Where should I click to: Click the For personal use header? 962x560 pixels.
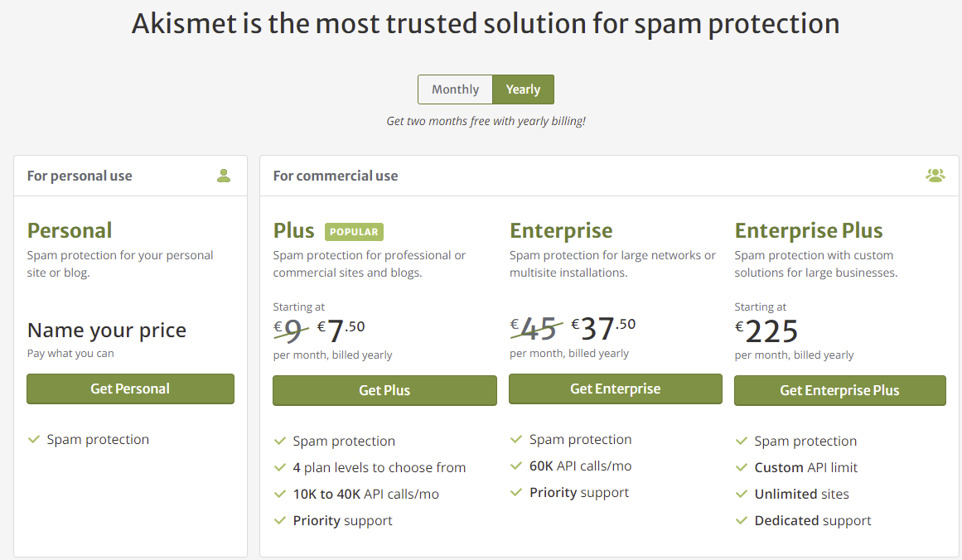click(80, 176)
